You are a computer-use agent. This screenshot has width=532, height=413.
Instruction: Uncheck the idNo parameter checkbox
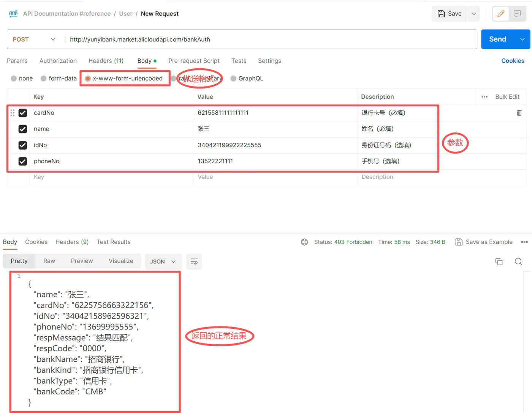23,145
